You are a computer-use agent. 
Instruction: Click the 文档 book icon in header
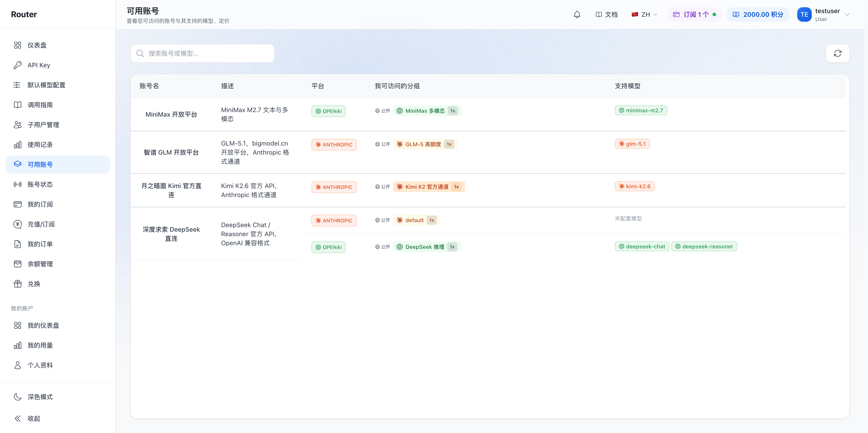tap(598, 14)
